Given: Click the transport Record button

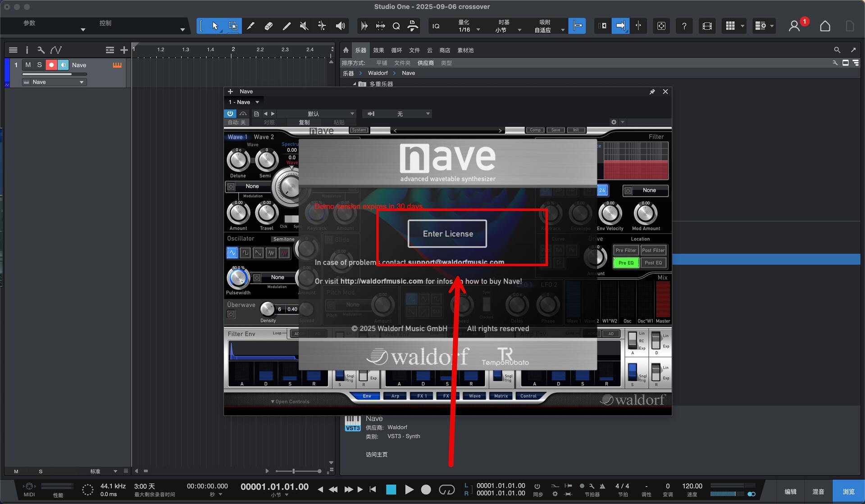Looking at the screenshot, I should tap(426, 489).
